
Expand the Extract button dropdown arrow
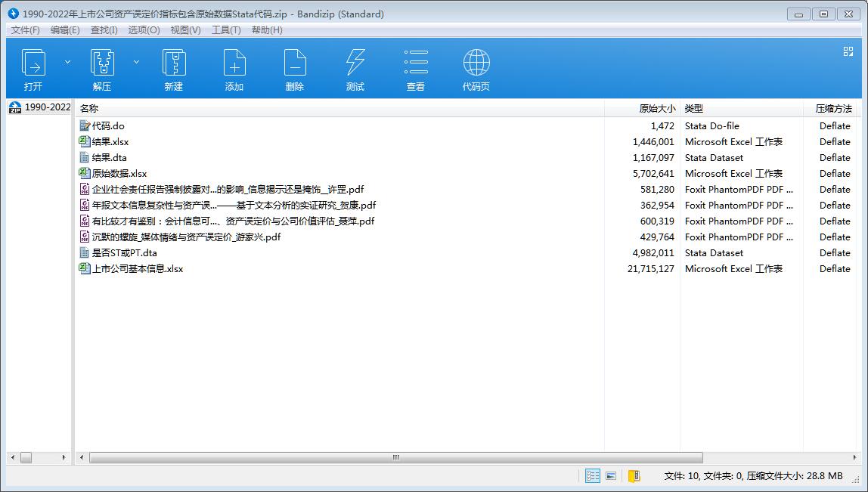coord(136,62)
